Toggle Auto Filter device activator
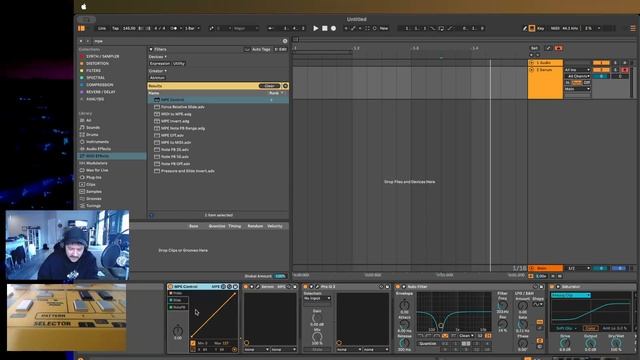This screenshot has height=360, width=640. point(398,287)
